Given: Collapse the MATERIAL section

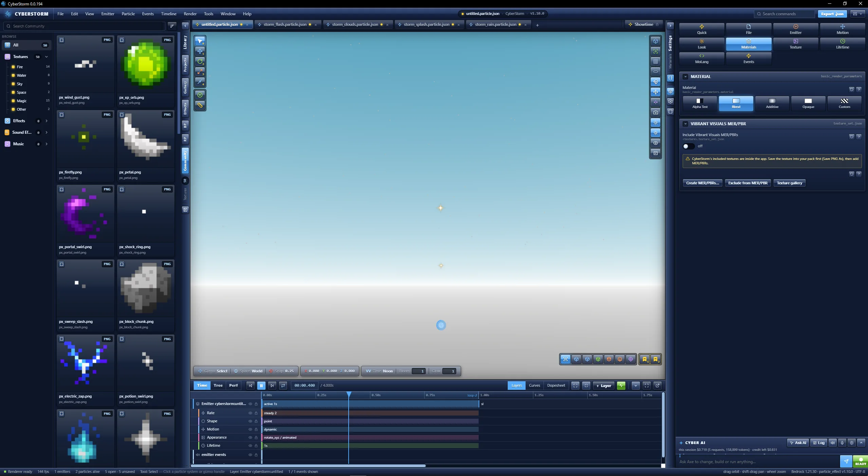Looking at the screenshot, I should pos(685,77).
